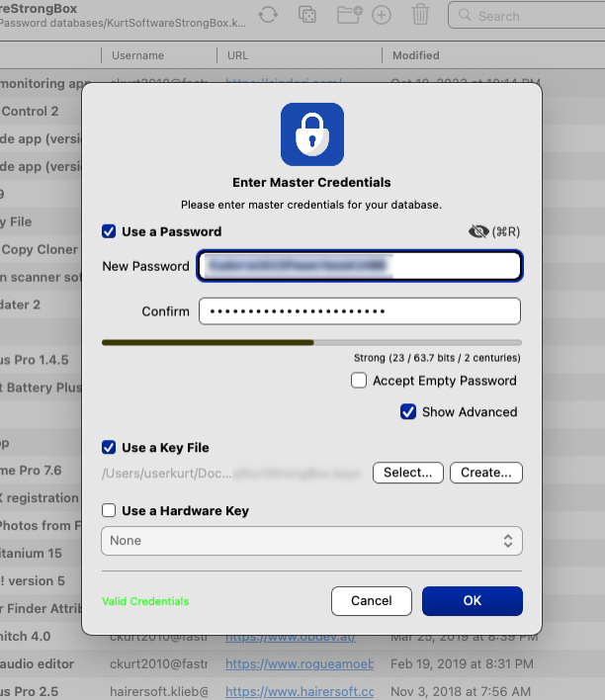Enable the Use a Hardware Key checkbox
The image size is (605, 700).
coord(109,511)
